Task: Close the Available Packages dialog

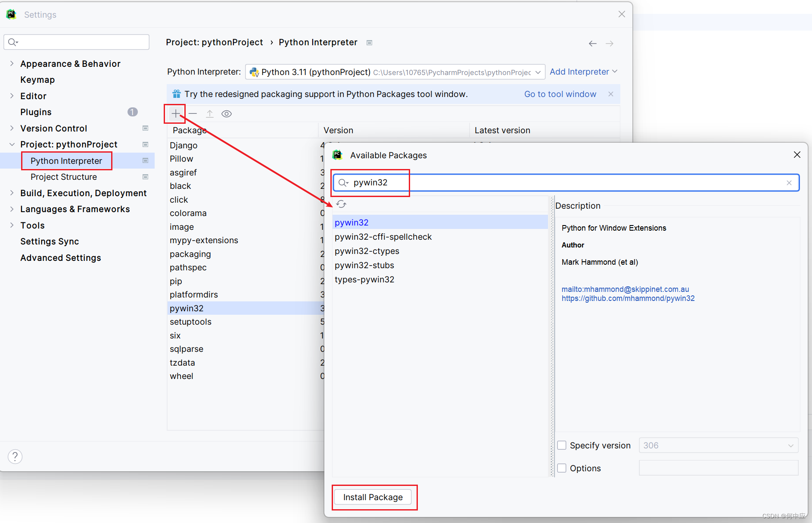Action: (x=797, y=155)
